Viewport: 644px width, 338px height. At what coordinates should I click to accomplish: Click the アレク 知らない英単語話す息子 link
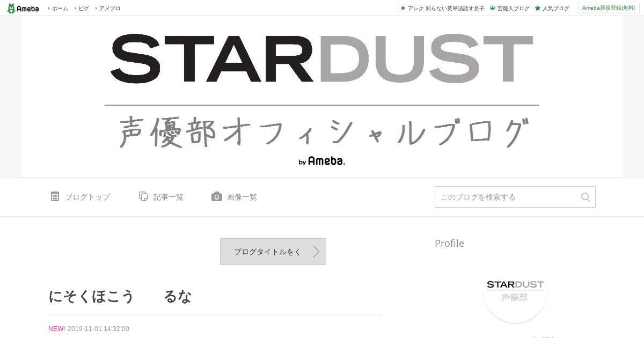point(446,9)
